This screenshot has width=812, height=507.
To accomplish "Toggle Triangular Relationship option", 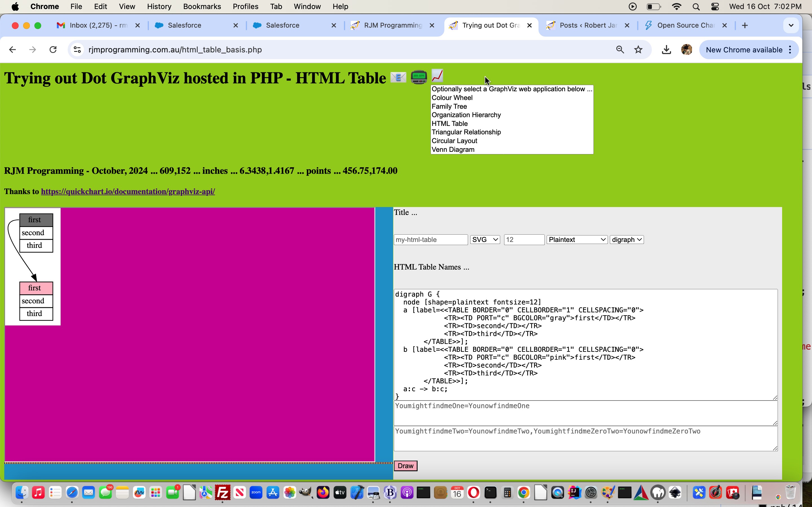I will tap(467, 132).
